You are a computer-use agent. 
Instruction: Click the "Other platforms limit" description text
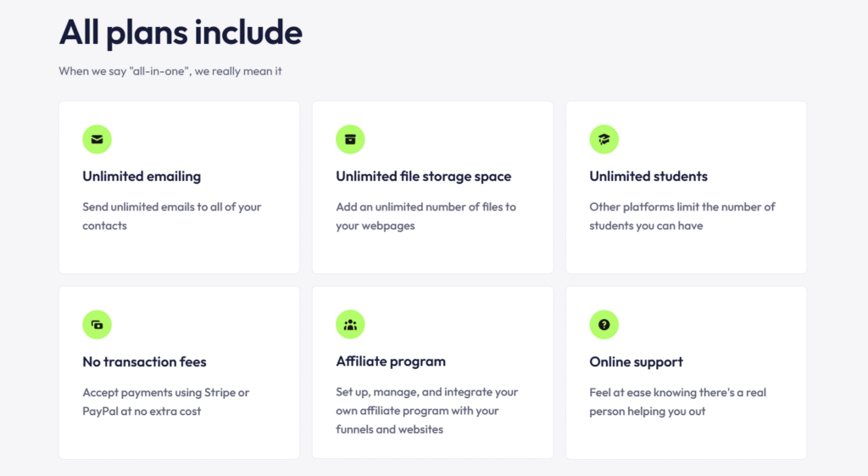click(x=682, y=216)
